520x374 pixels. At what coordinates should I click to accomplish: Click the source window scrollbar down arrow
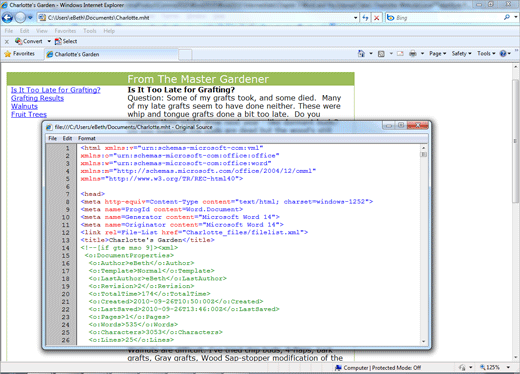click(x=423, y=341)
